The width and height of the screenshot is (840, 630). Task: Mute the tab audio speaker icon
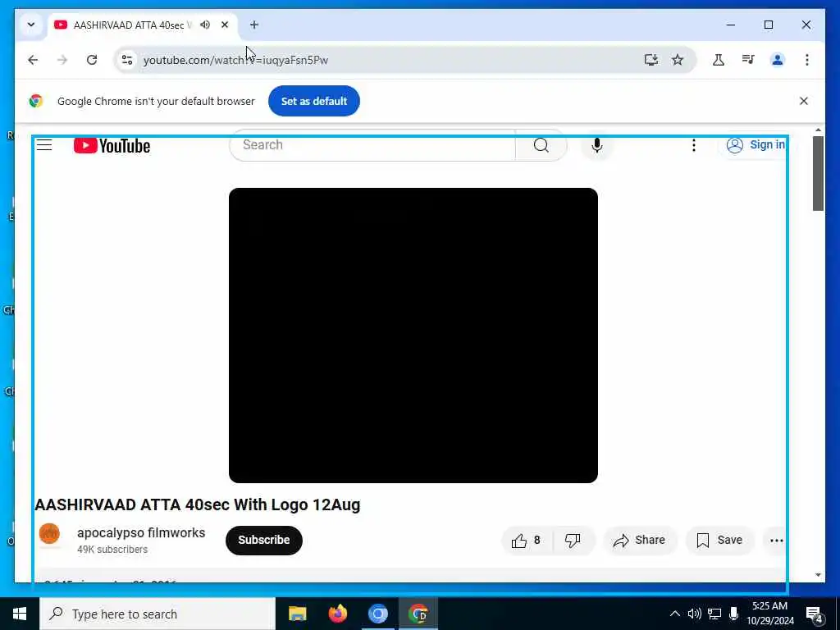[204, 25]
